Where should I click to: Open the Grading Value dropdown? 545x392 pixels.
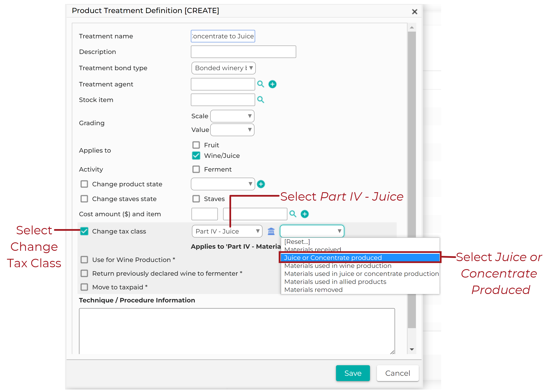[x=232, y=130]
